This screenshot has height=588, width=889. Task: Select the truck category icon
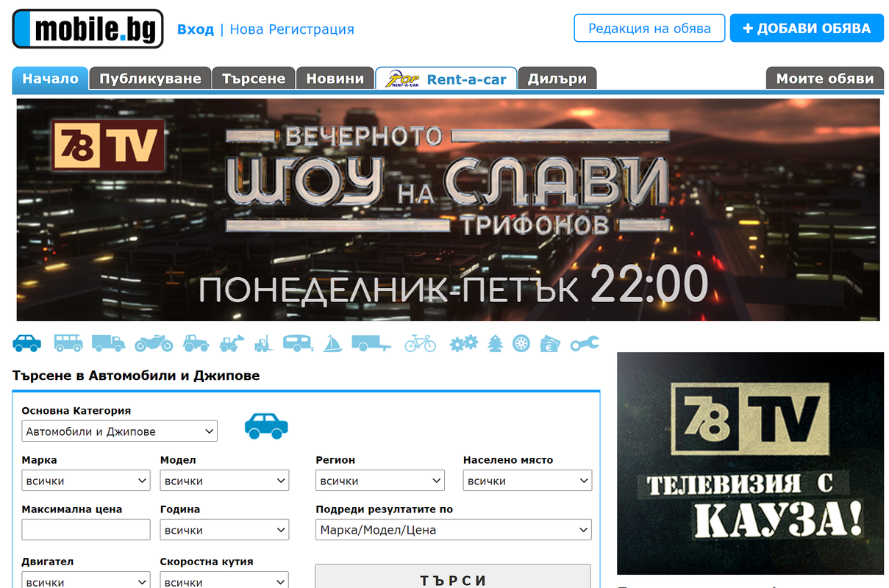coord(108,343)
